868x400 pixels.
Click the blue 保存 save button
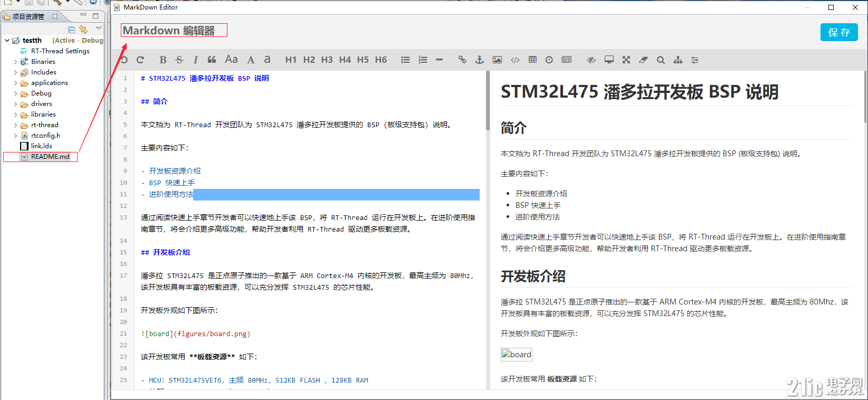click(839, 32)
